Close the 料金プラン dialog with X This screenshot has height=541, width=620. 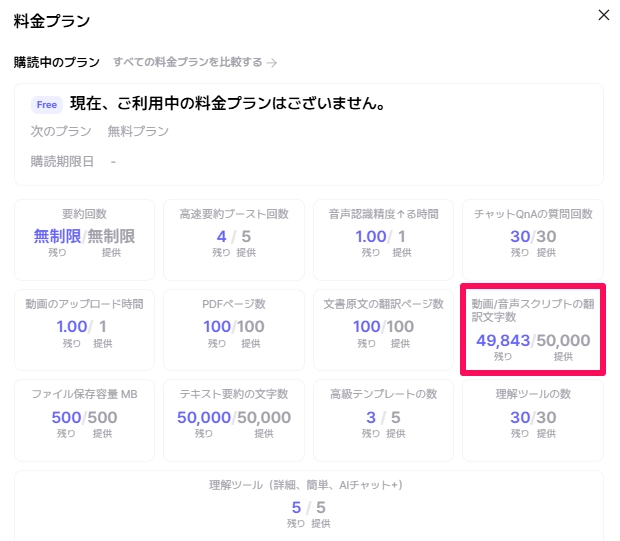[x=602, y=15]
